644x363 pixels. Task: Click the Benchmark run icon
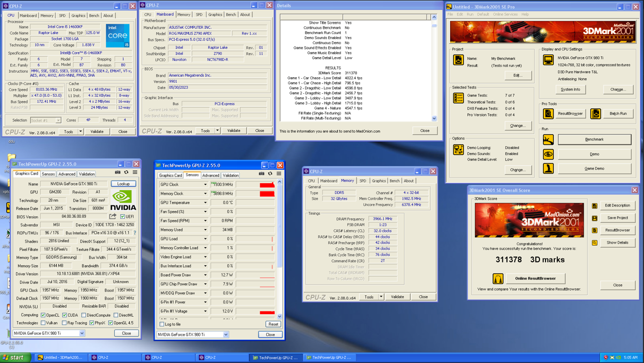548,139
